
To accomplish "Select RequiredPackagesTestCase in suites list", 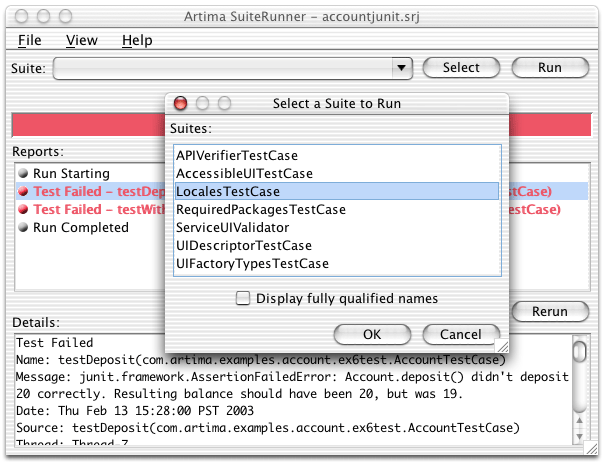I will 338,209.
